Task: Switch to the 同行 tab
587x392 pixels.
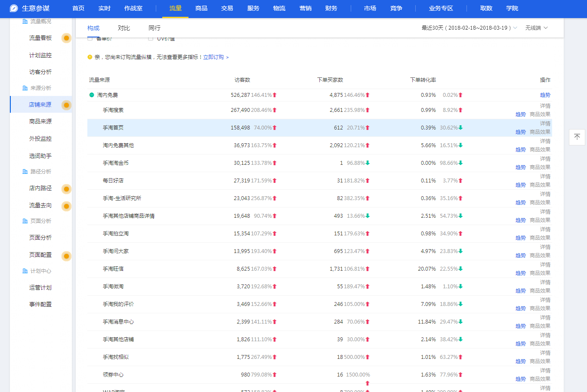Action: click(154, 28)
